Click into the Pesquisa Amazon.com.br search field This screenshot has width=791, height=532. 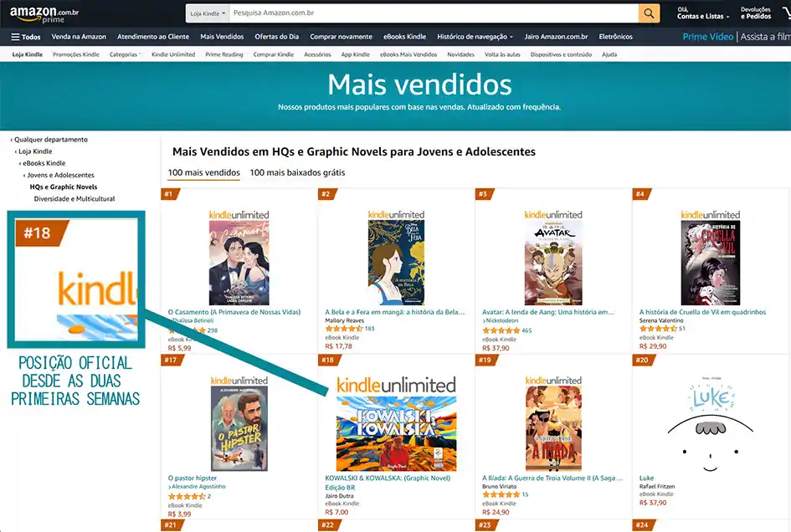point(434,13)
